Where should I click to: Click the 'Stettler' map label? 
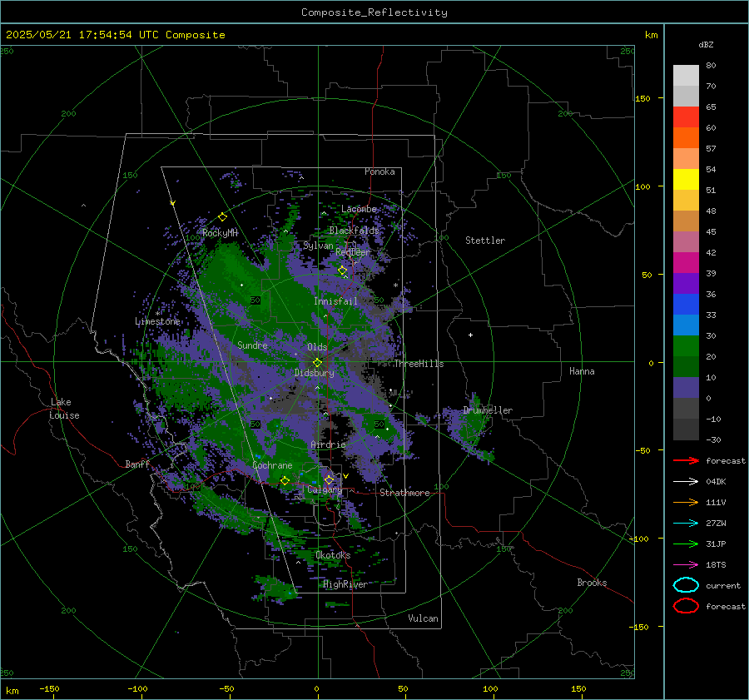coord(485,241)
